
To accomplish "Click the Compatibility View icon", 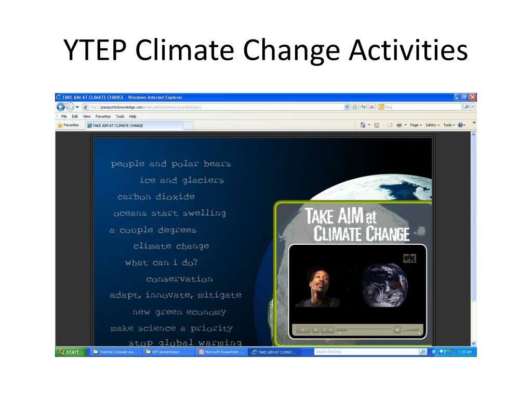I will 354,107.
